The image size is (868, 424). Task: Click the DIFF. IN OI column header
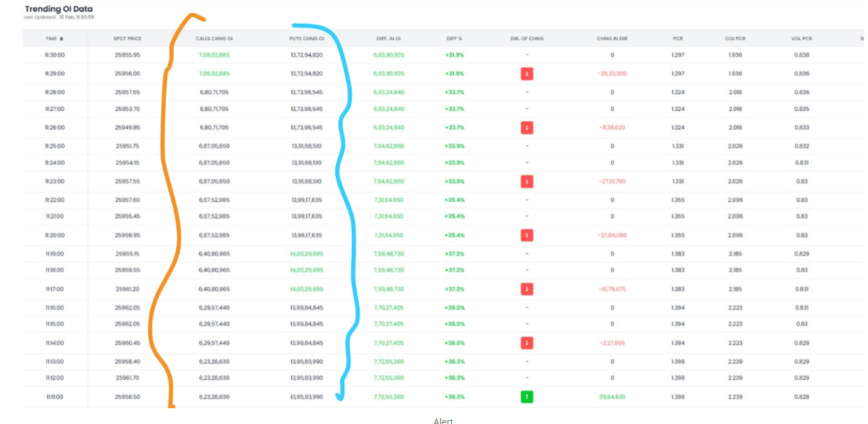[389, 39]
